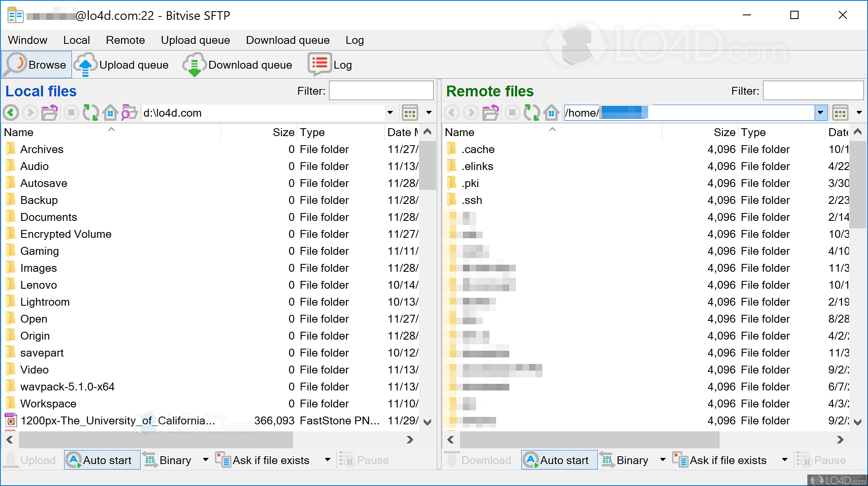Go to remote home directory
868x486 pixels.
tap(551, 113)
